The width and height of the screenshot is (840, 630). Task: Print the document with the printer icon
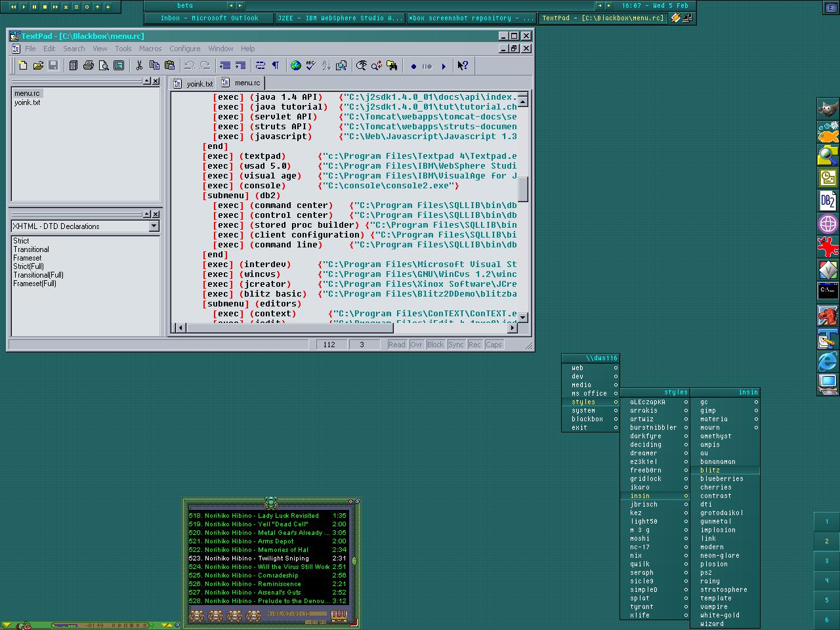89,66
